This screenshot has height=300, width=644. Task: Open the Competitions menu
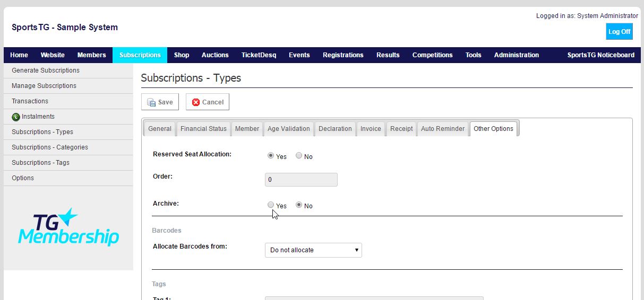pyautogui.click(x=432, y=55)
